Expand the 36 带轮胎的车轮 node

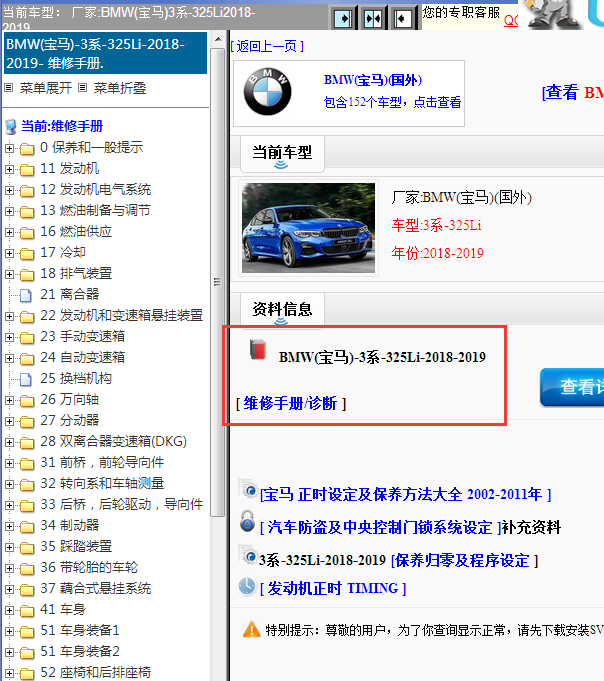9,568
